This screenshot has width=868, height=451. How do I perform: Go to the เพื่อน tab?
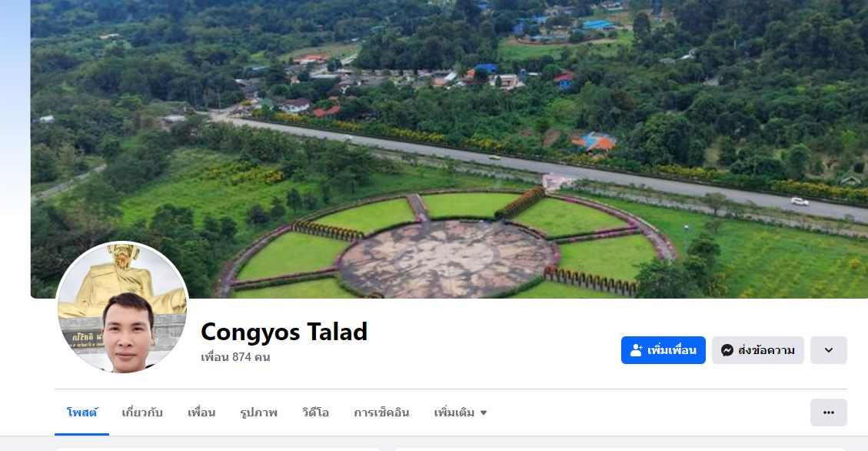(201, 413)
